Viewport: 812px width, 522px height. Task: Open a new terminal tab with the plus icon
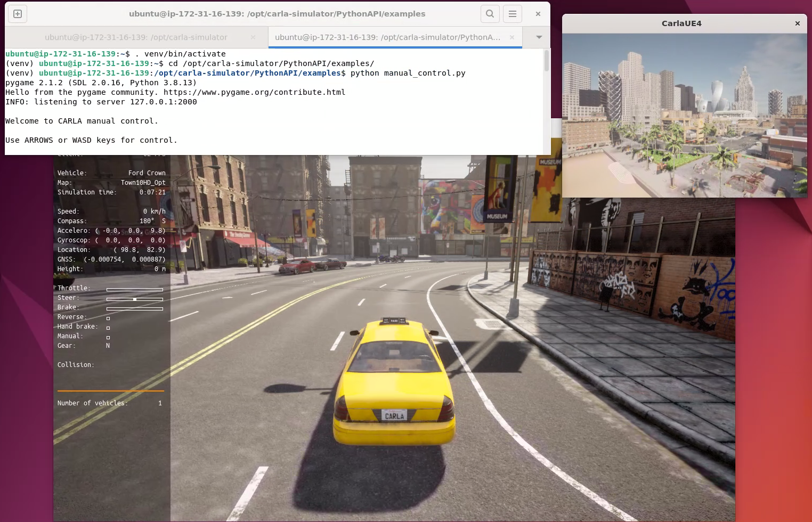pyautogui.click(x=18, y=14)
